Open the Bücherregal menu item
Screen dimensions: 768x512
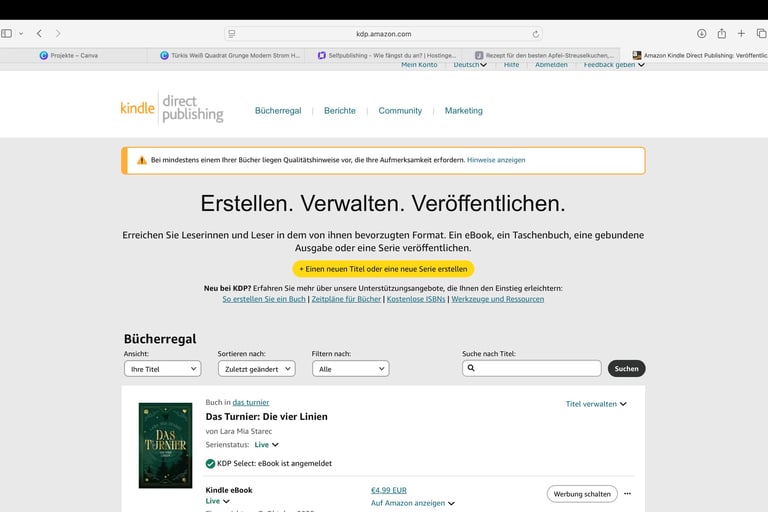point(278,111)
